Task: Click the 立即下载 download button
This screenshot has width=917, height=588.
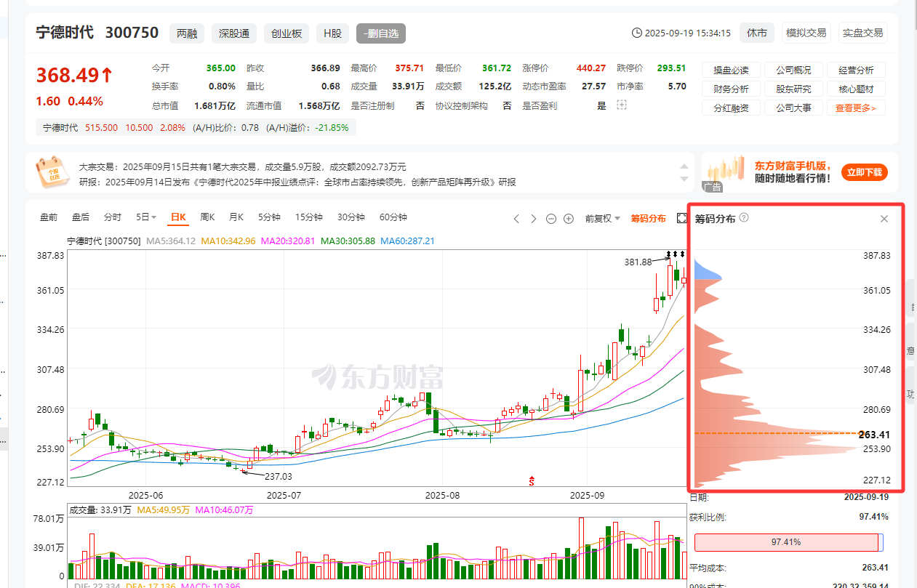Action: [x=865, y=172]
